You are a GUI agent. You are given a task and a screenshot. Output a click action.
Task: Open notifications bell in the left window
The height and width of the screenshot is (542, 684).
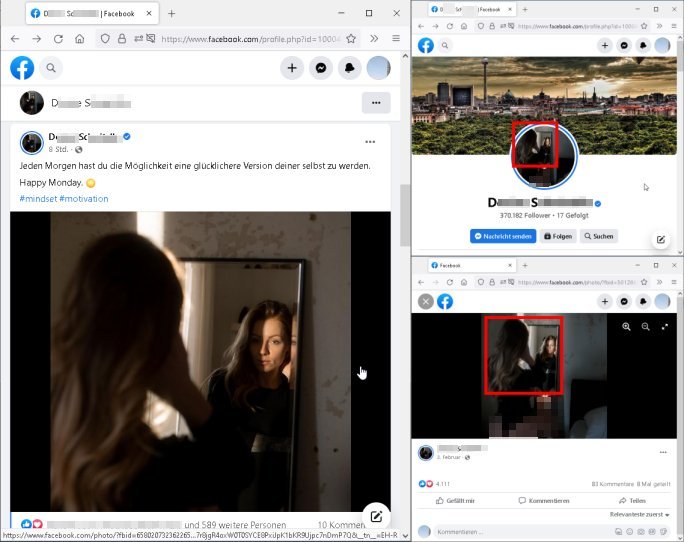click(349, 68)
